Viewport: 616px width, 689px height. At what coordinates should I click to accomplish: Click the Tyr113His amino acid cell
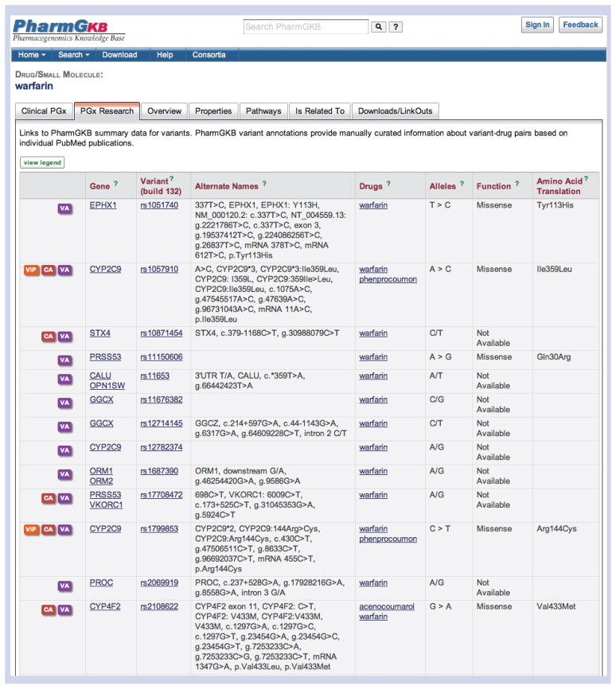[555, 205]
